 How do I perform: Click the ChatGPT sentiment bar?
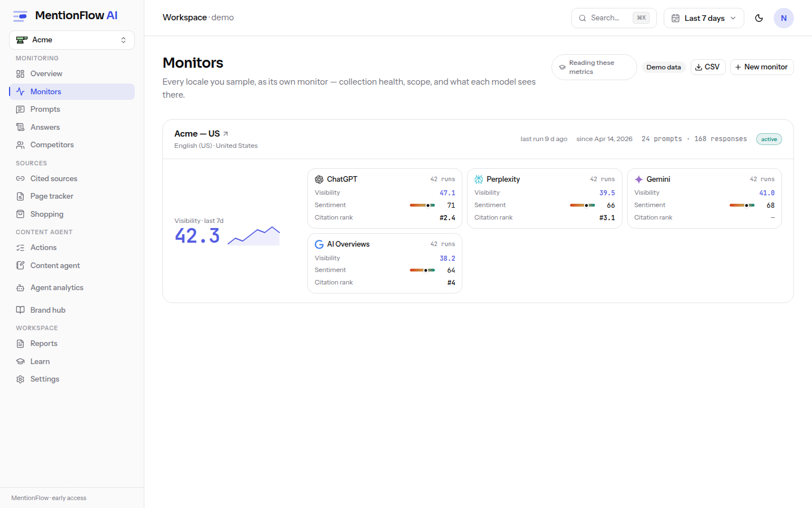(x=422, y=205)
